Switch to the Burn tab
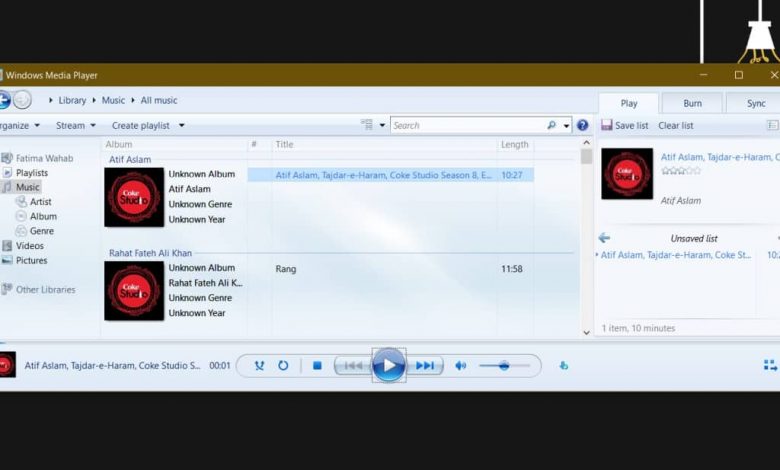 coord(692,103)
